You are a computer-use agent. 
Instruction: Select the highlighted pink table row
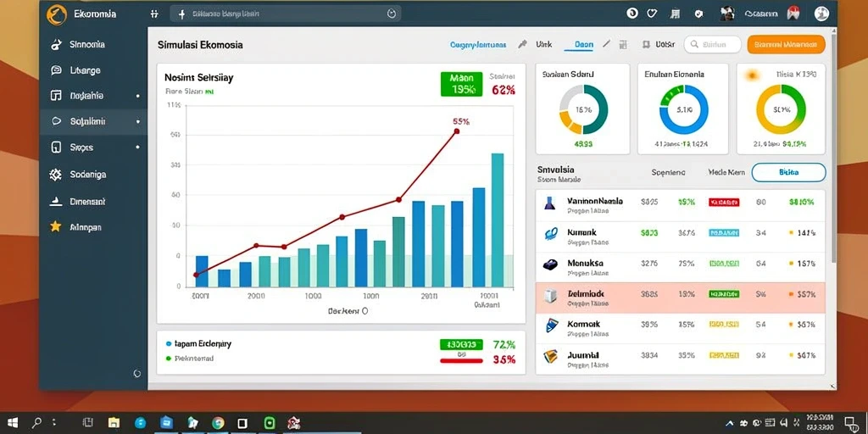(x=681, y=298)
